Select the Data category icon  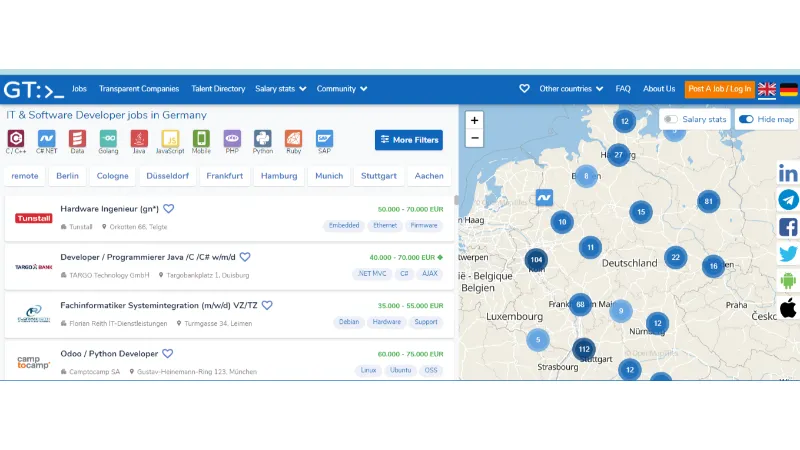[x=77, y=139]
